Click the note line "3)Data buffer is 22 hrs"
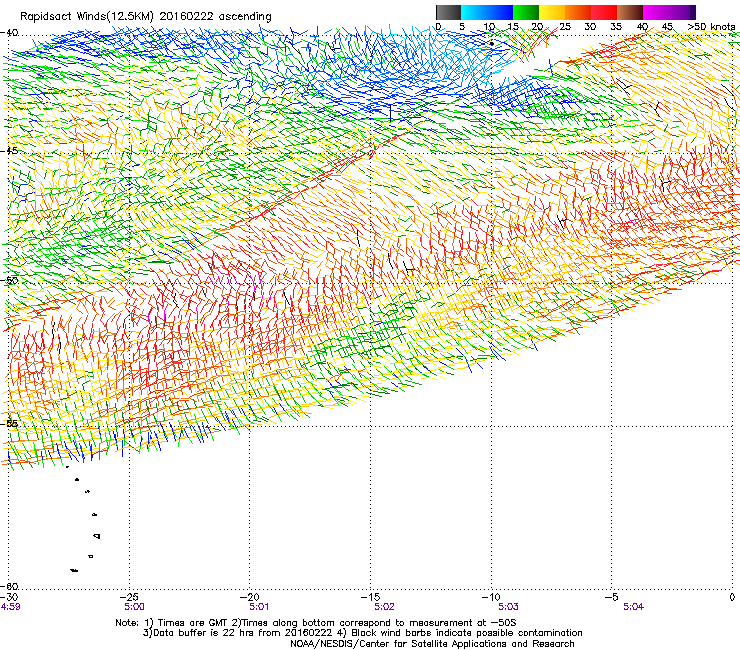The image size is (740, 650). (x=362, y=633)
